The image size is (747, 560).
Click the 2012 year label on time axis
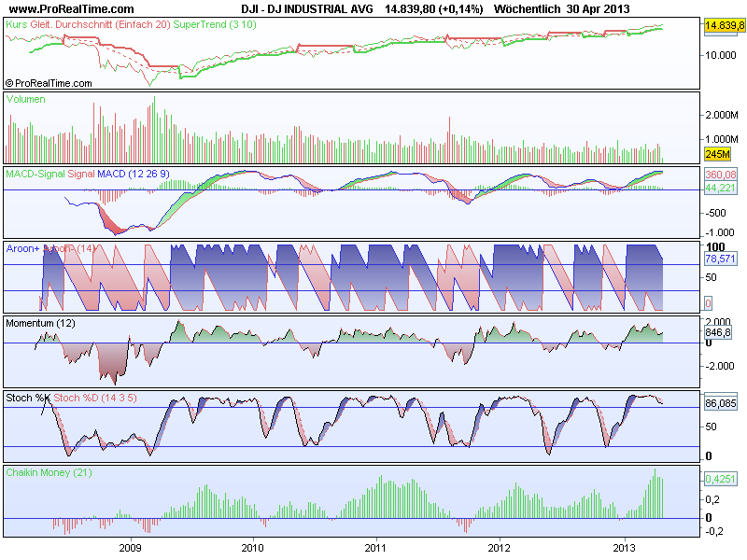point(500,548)
